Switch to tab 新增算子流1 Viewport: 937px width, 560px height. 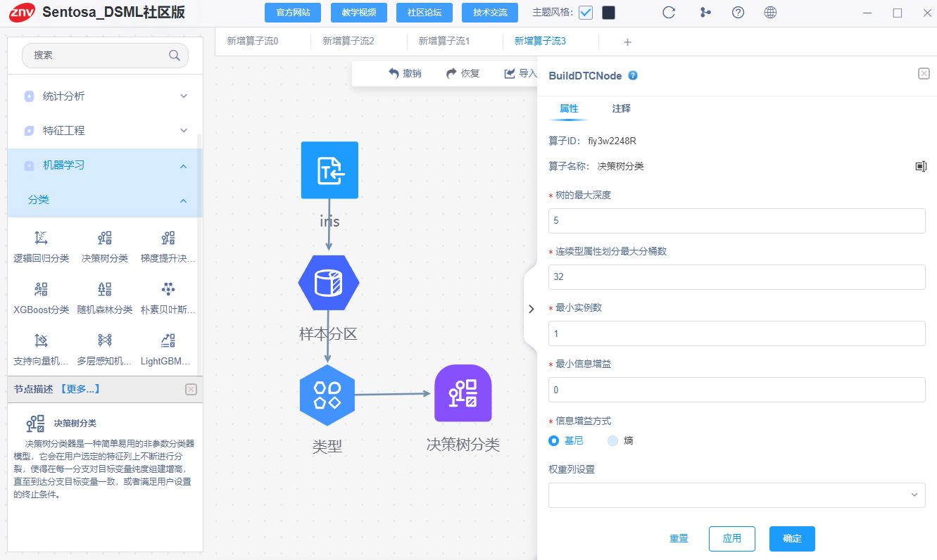pyautogui.click(x=444, y=42)
